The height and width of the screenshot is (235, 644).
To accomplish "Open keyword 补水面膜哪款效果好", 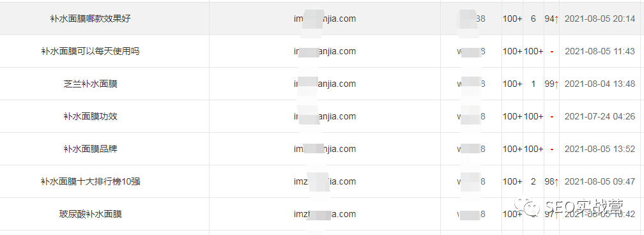I will click(90, 19).
